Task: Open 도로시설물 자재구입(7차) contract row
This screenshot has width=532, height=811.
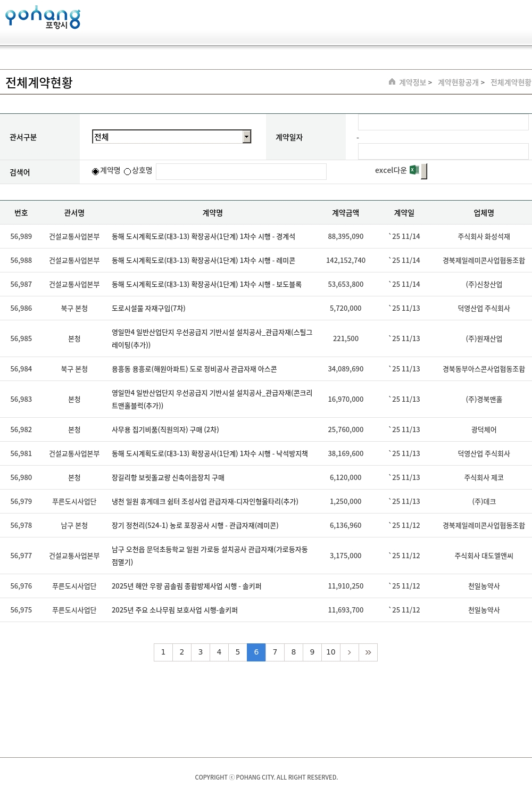Action: click(x=148, y=309)
